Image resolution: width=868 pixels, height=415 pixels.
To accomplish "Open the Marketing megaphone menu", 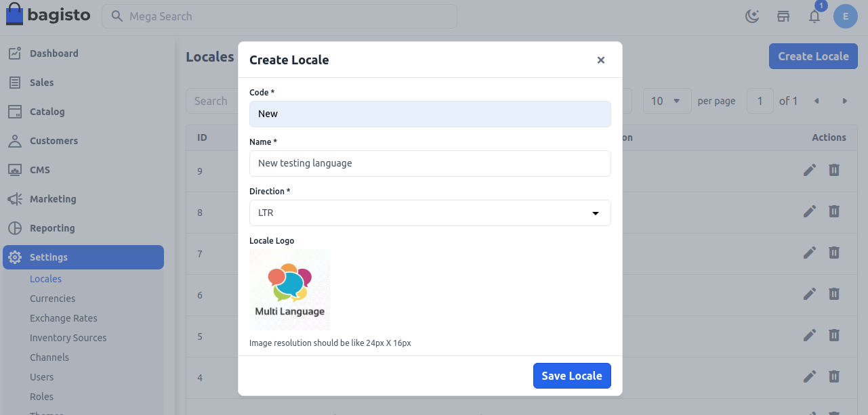I will pyautogui.click(x=53, y=199).
